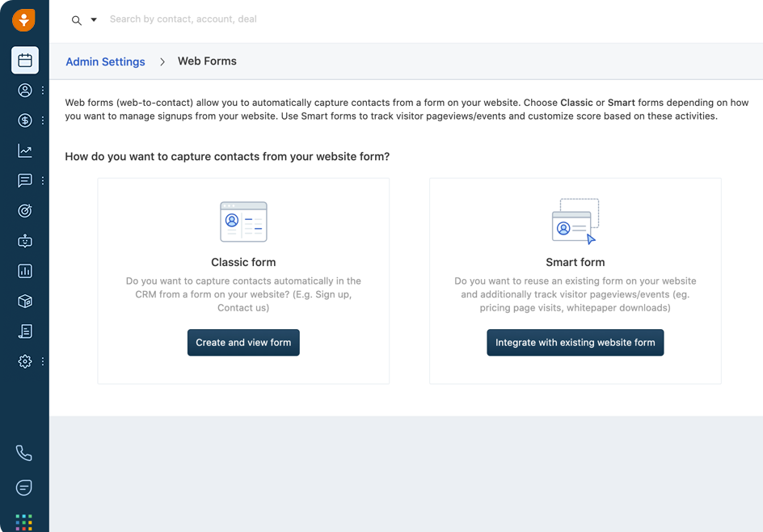Open the messaging bubble near the bottom sidebar

pos(24,488)
